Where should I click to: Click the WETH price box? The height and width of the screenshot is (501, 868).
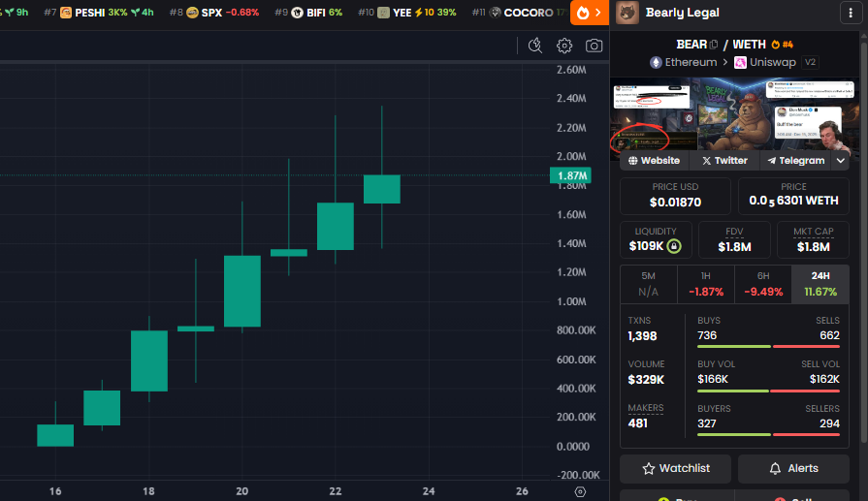coord(794,196)
